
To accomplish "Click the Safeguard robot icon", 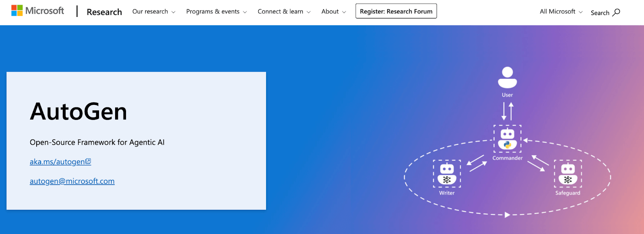I will pos(568,174).
